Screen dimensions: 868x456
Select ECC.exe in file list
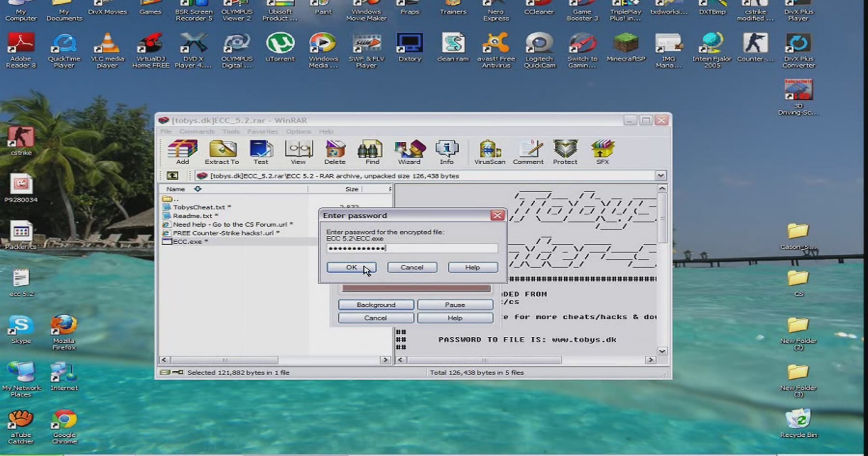click(190, 242)
